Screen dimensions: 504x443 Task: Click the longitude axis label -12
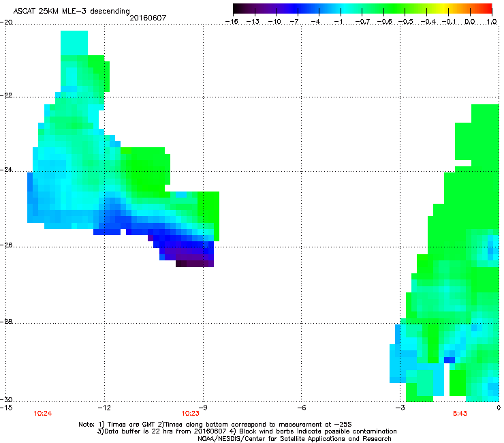click(x=104, y=408)
